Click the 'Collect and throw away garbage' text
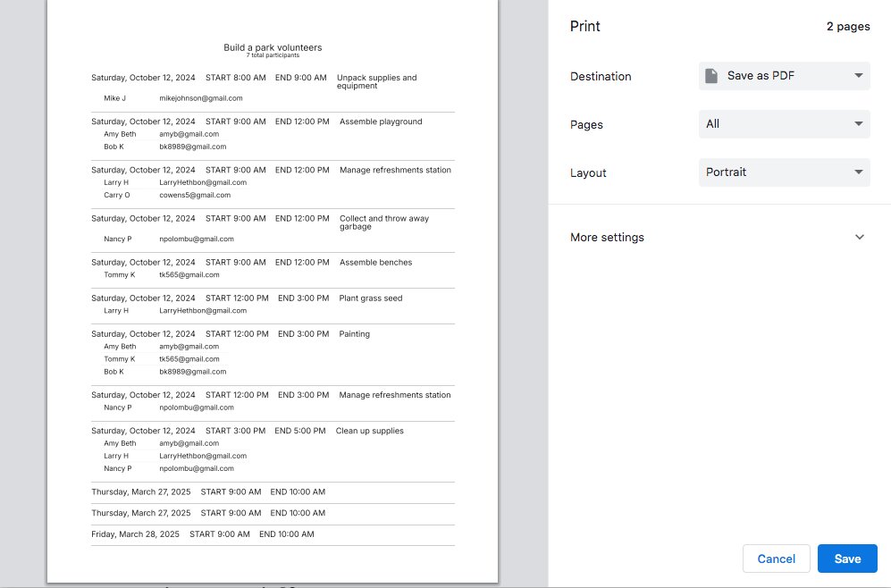This screenshot has width=891, height=588. 384,223
